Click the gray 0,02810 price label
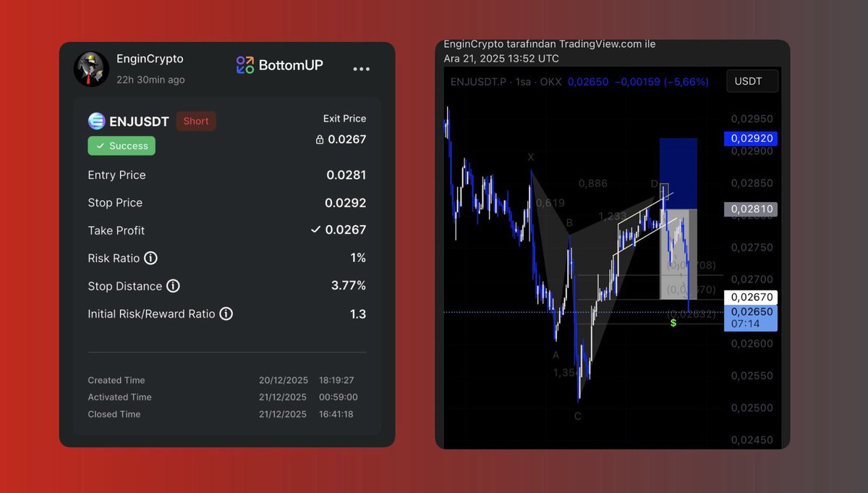This screenshot has width=868, height=493. 751,209
